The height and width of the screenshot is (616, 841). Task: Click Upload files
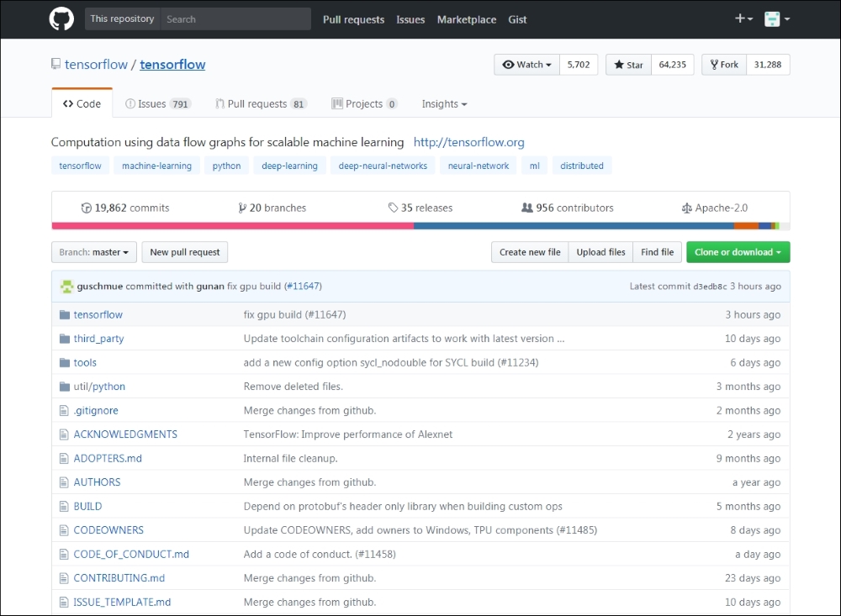point(600,252)
